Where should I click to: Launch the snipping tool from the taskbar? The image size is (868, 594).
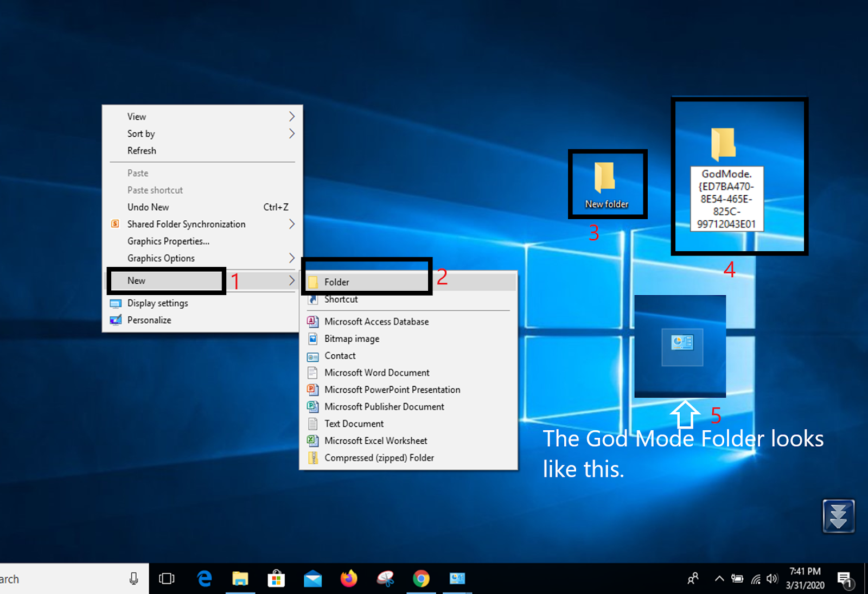pos(386,579)
